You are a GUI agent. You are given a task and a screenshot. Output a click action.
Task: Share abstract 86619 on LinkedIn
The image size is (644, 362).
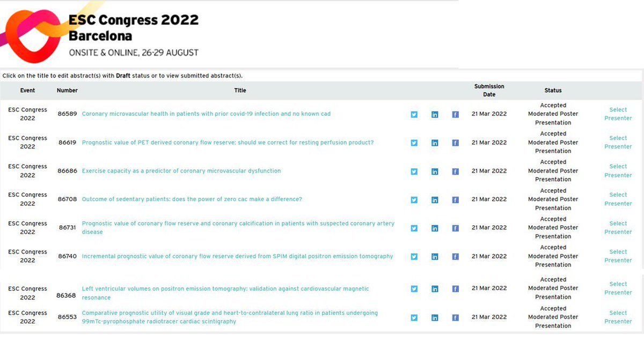[435, 143]
